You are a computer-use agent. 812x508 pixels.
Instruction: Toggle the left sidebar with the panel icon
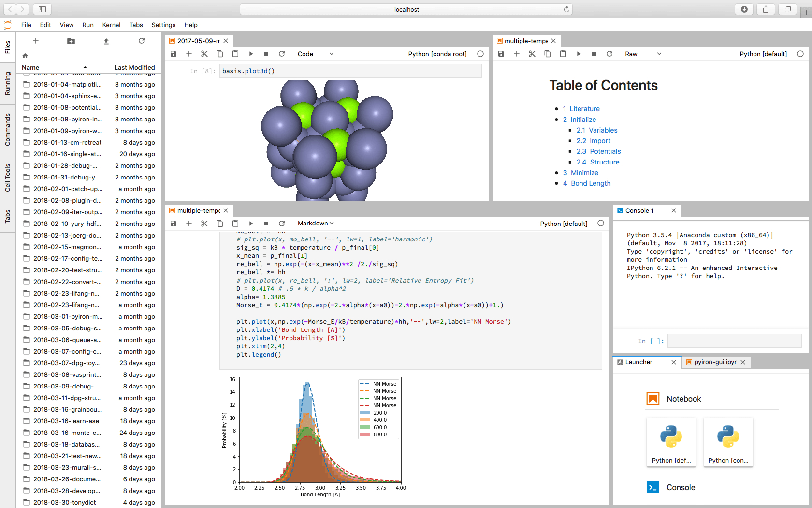click(x=43, y=9)
